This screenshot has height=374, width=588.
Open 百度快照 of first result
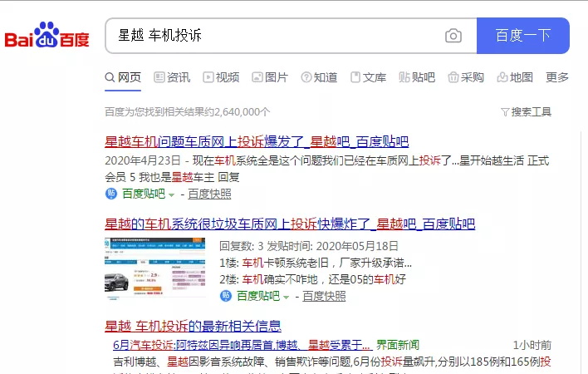click(x=209, y=194)
